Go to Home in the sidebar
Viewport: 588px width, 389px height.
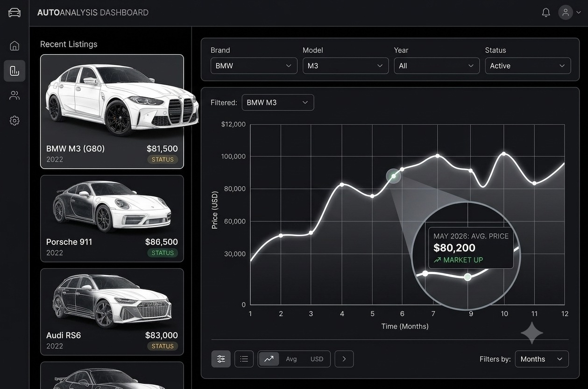click(x=14, y=45)
